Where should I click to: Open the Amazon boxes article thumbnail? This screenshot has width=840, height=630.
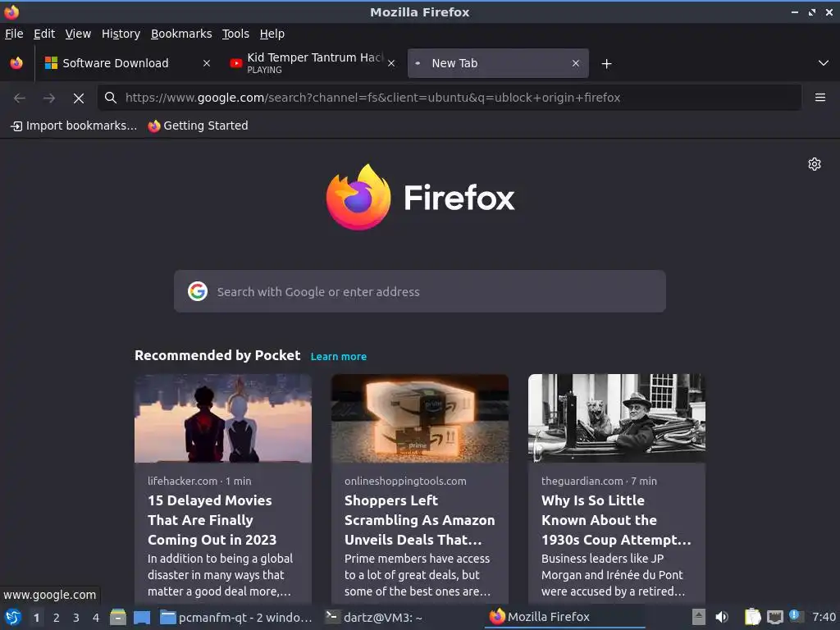pyautogui.click(x=420, y=418)
